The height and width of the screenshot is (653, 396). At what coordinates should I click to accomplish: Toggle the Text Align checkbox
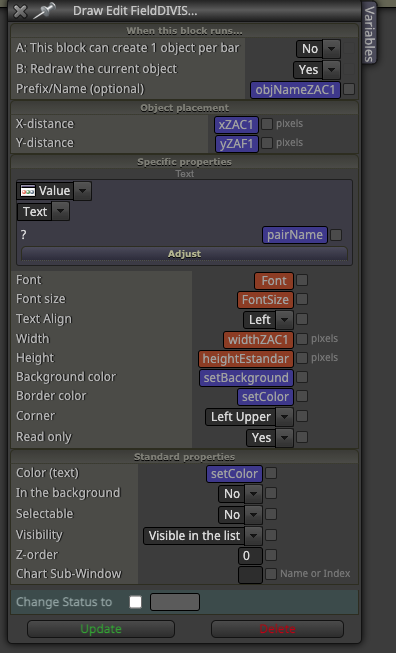click(x=302, y=319)
